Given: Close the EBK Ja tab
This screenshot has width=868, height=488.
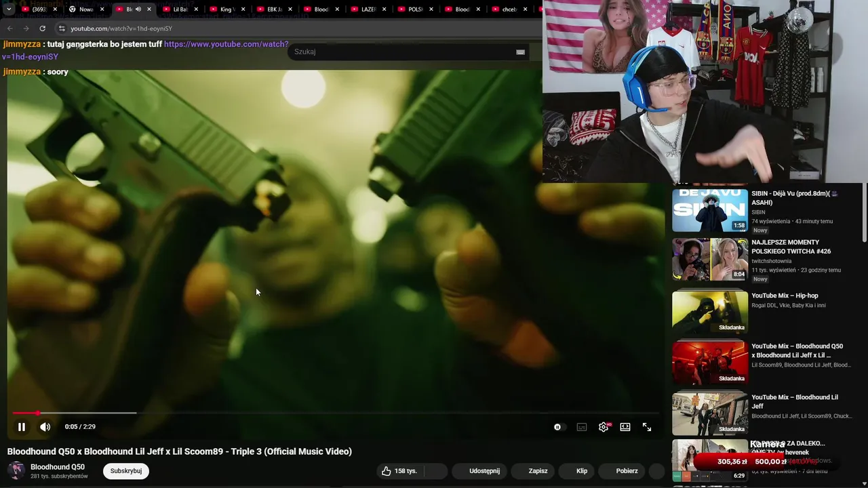Looking at the screenshot, I should click(x=290, y=9).
